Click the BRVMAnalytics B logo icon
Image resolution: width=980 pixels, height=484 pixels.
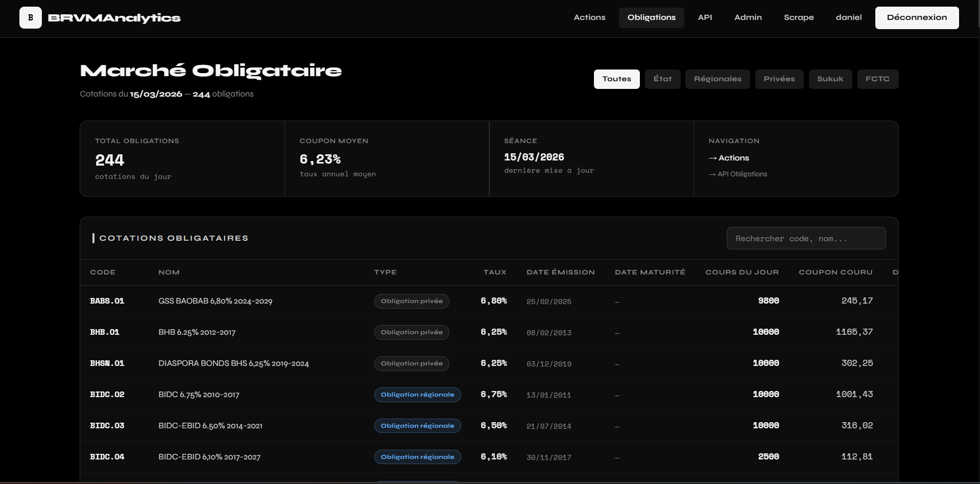point(31,18)
